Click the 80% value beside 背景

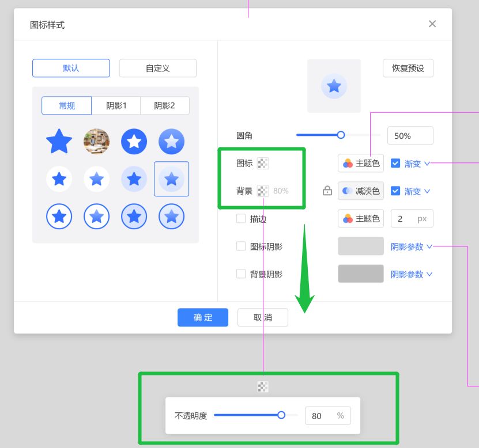coord(281,191)
